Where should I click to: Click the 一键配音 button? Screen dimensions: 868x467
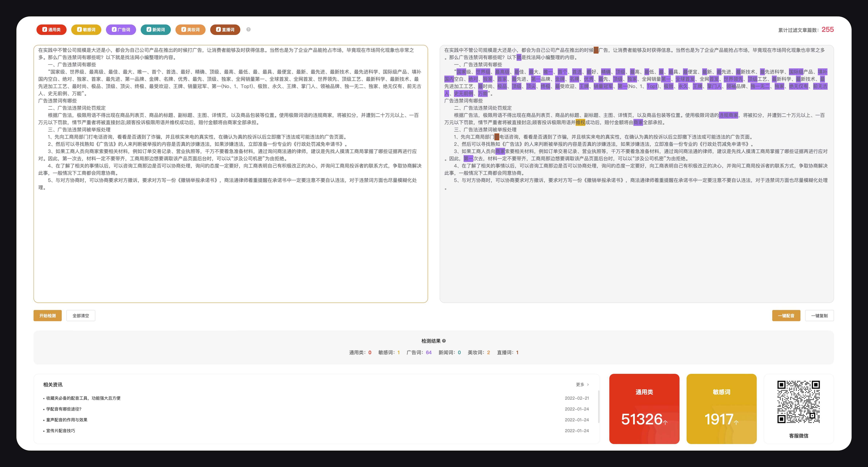[786, 316]
